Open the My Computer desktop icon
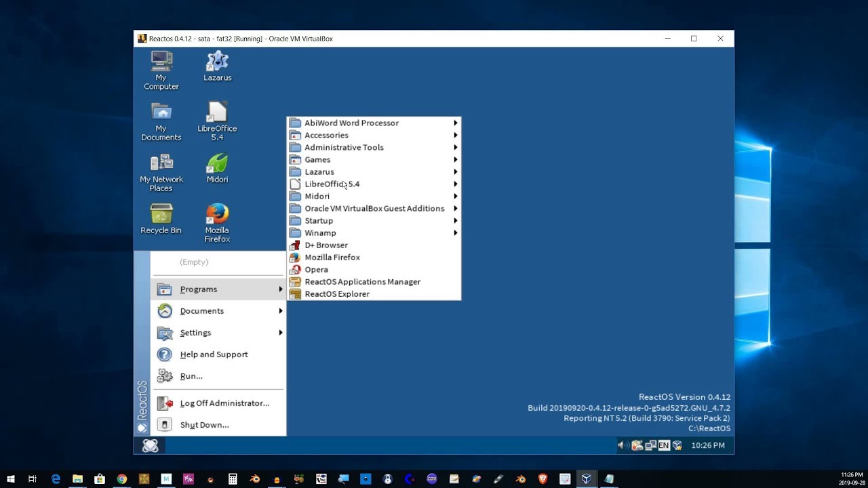 coord(161,70)
